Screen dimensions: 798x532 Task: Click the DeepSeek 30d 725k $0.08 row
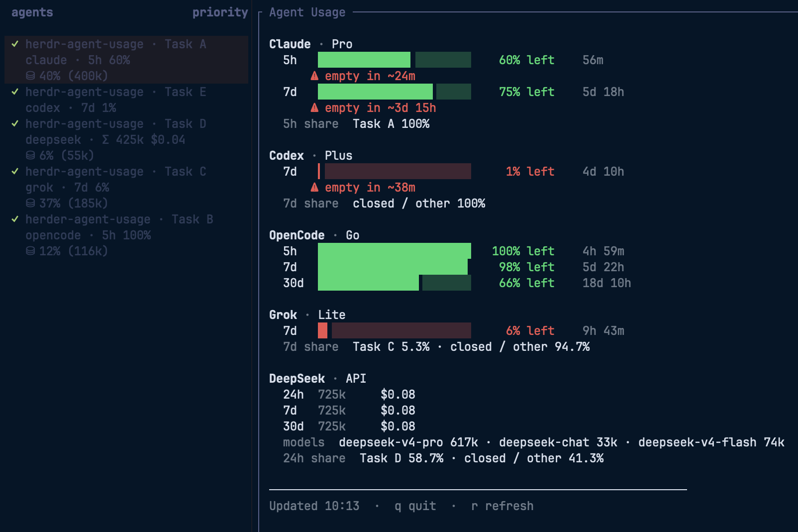pos(349,426)
